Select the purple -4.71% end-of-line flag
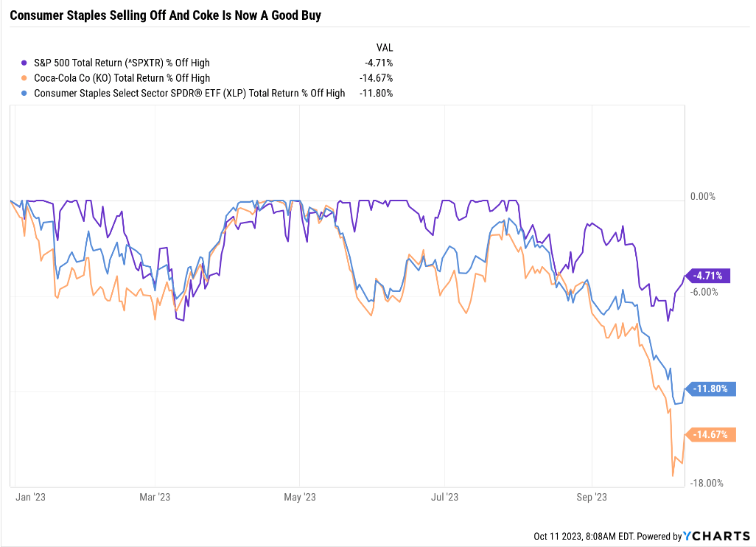This screenshot has height=547, width=756. [710, 276]
